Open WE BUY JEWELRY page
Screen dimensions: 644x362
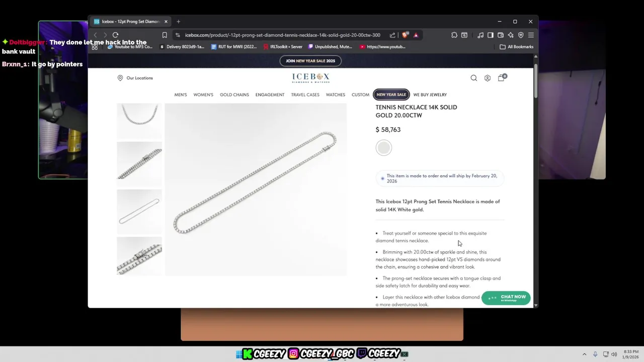coord(430,95)
